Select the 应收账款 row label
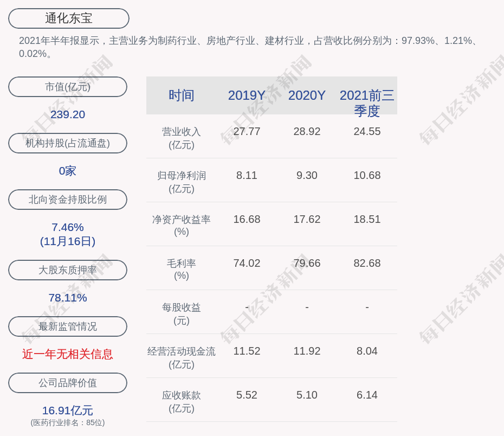The width and height of the screenshot is (504, 436). point(180,402)
